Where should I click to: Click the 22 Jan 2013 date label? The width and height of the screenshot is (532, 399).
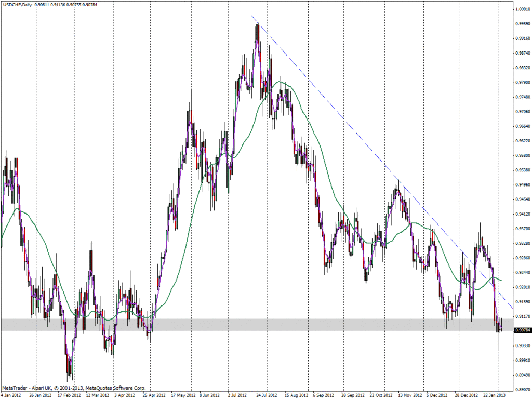click(494, 394)
